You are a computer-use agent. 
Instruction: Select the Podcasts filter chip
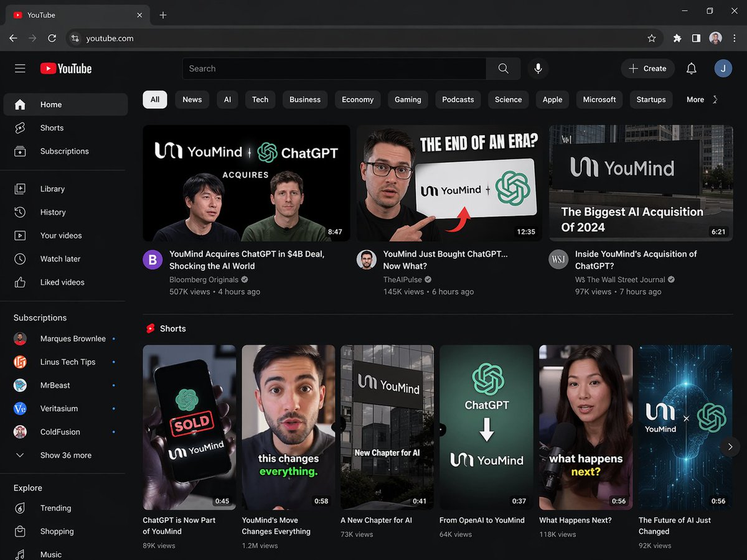coord(458,100)
